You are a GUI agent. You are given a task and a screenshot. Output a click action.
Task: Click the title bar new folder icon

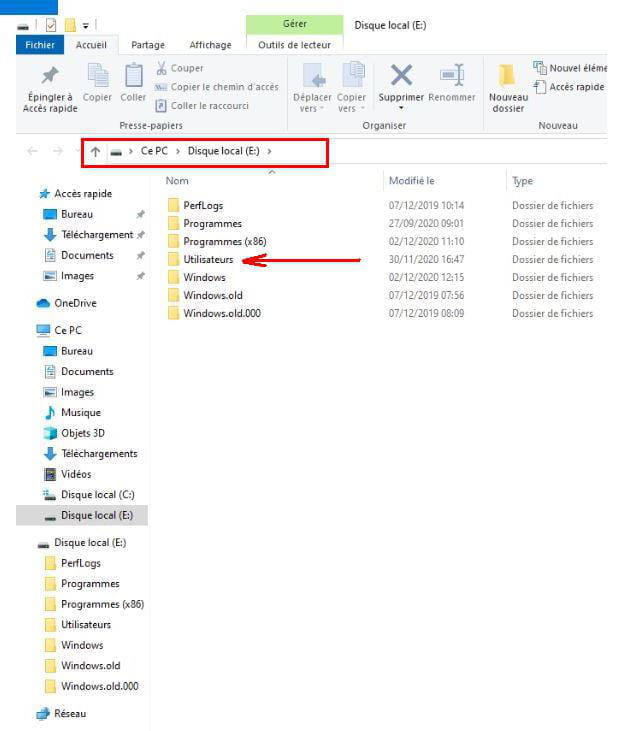[70, 25]
